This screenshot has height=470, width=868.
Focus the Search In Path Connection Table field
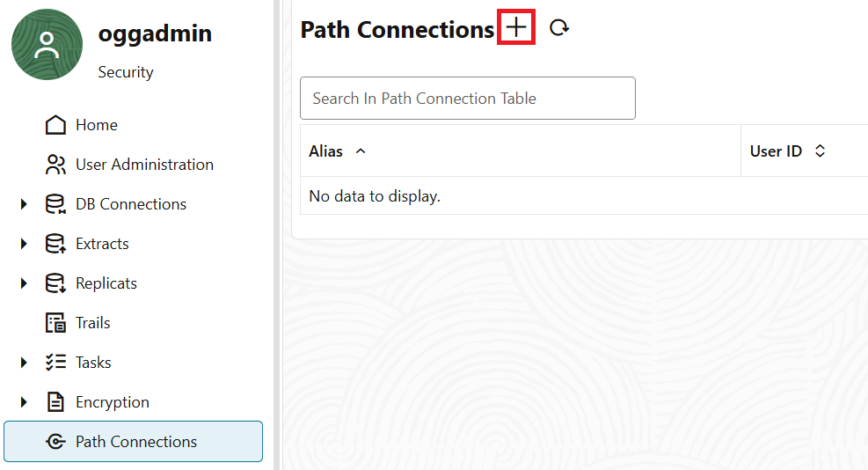[467, 99]
